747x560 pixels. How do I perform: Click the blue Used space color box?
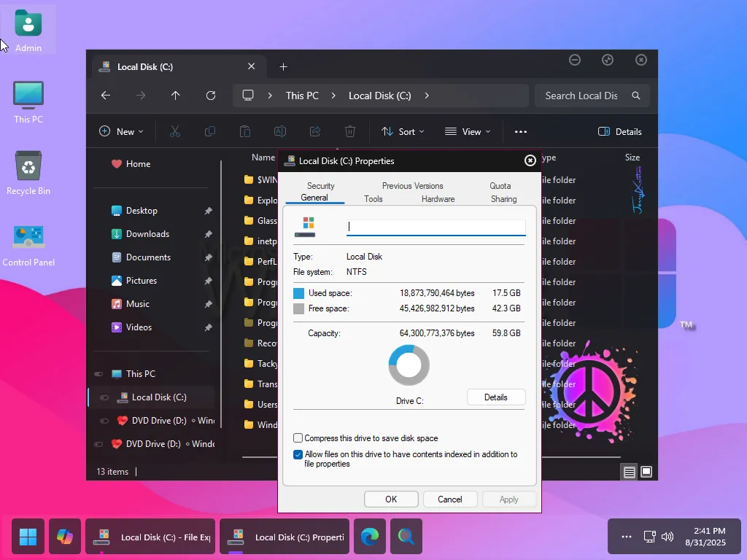[x=298, y=293]
